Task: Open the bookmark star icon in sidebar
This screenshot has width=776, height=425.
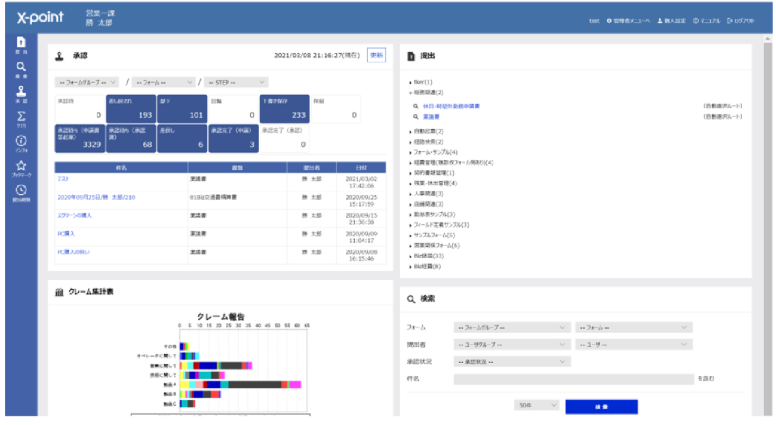Action: (x=21, y=165)
